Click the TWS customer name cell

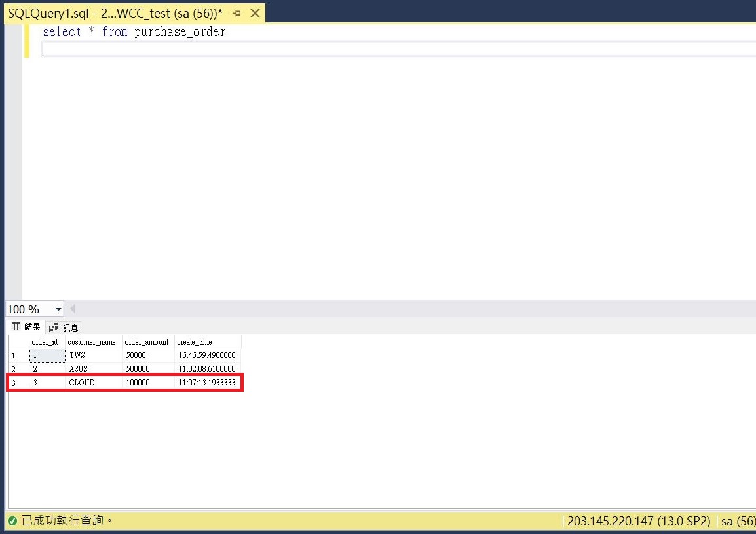[94, 356]
